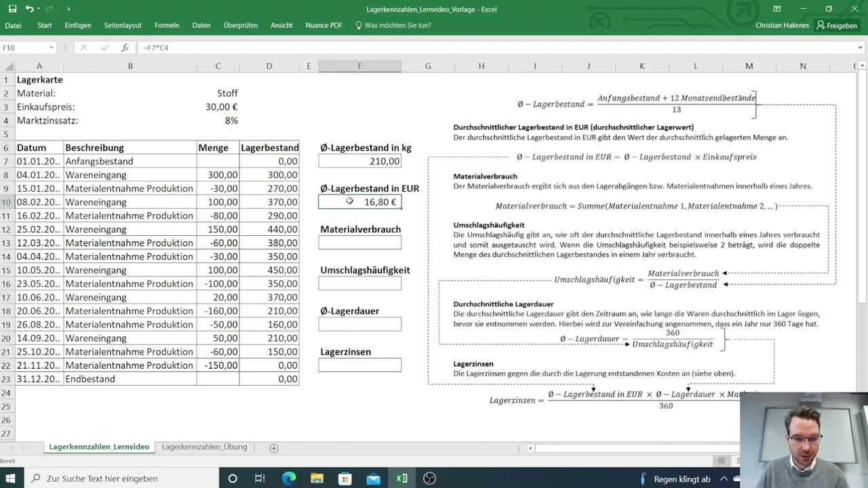Click the Freigeben share button
This screenshot has height=488, width=868.
837,25
